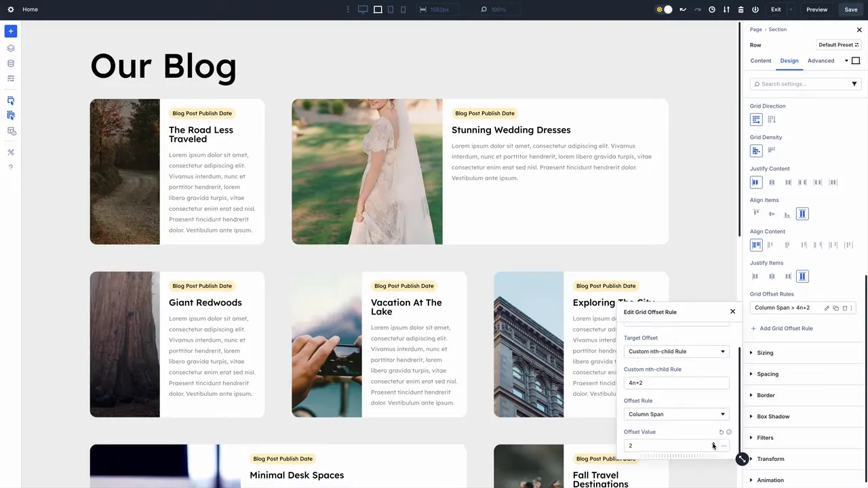The height and width of the screenshot is (488, 868).
Task: Click the redo arrow in top bar
Action: [697, 9]
